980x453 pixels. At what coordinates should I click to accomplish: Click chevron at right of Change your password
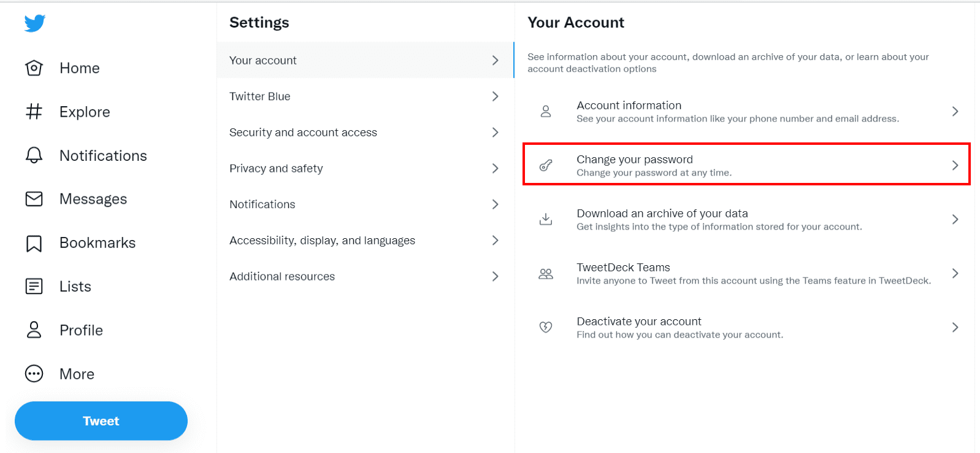pyautogui.click(x=955, y=165)
